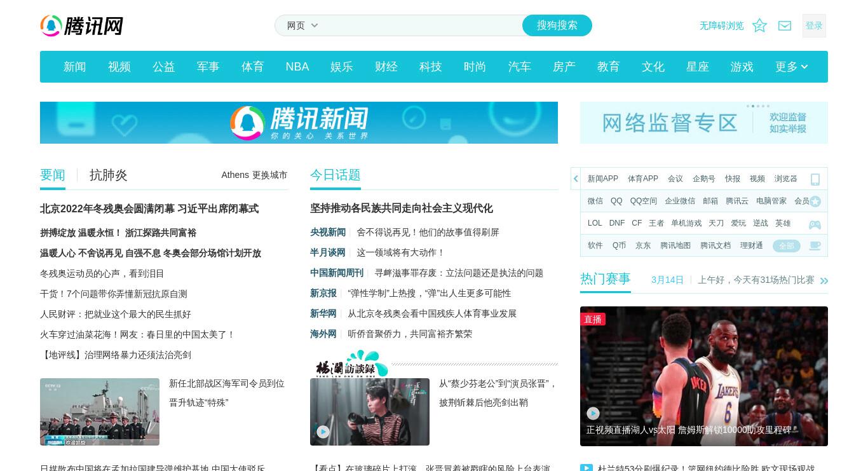Open the 网页 search type dropdown
868x471 pixels.
click(x=302, y=25)
